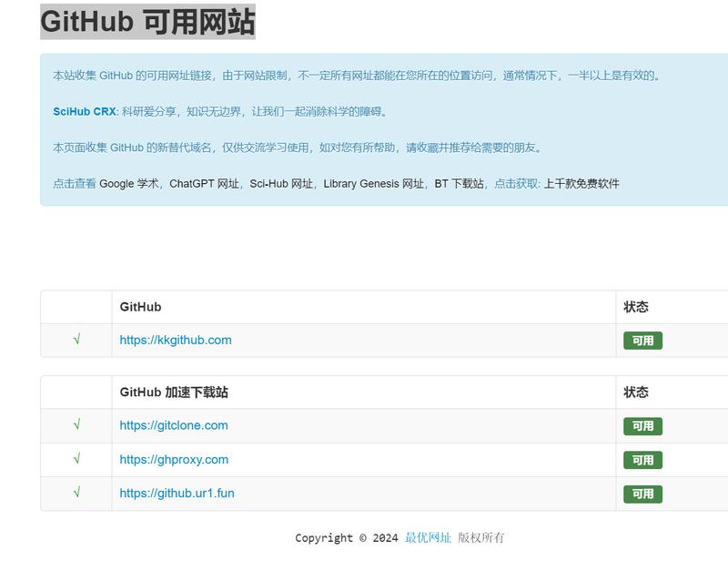Image resolution: width=728 pixels, height=561 pixels.
Task: Click the 状态 header above kkgithub.com row
Action: coord(635,307)
